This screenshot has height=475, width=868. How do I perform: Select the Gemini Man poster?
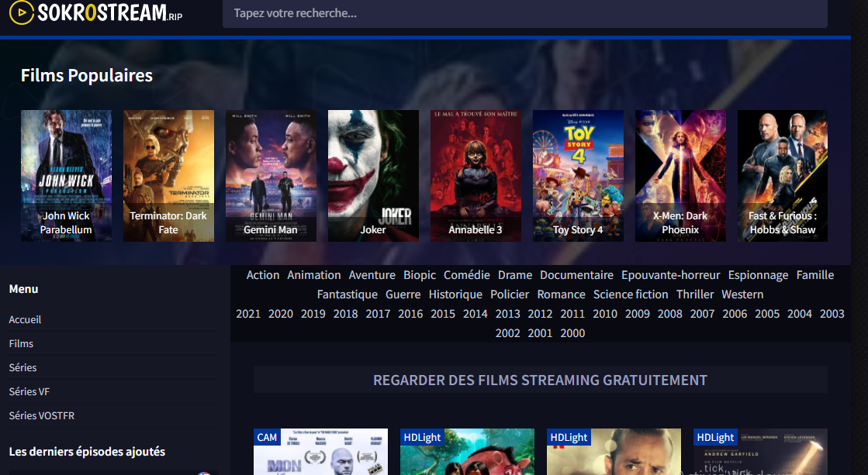point(271,175)
